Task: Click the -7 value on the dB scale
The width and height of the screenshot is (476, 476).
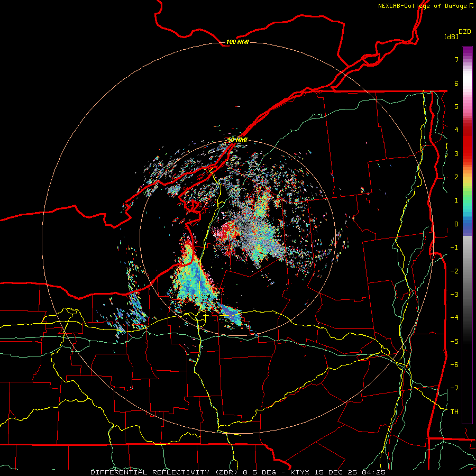Action: pos(454,388)
